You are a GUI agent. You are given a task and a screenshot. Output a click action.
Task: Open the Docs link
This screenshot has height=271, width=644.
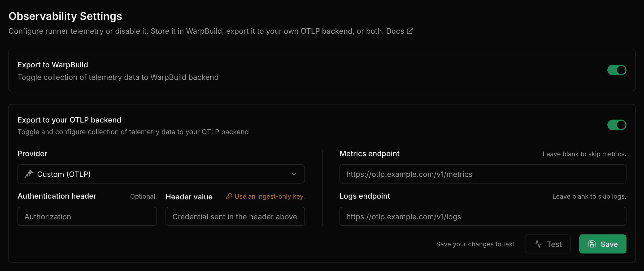395,31
